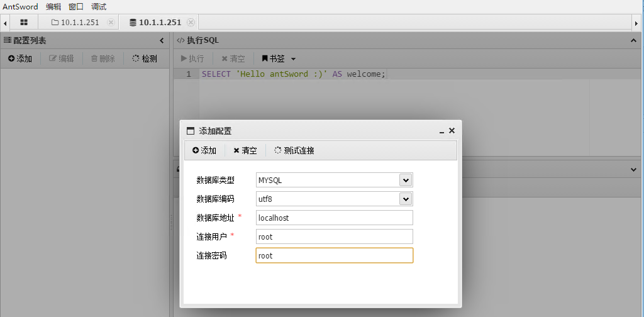
Task: Click the SQL editor line with SELECT statement
Action: 294,74
